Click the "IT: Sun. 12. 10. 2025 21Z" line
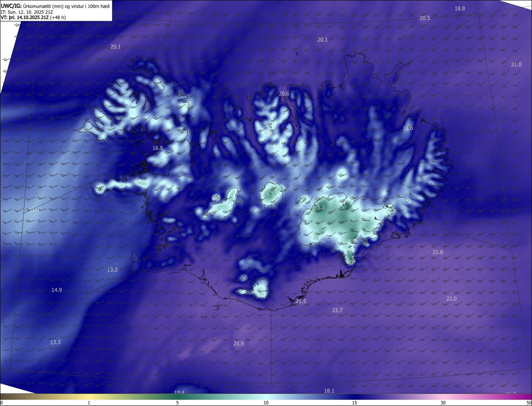 click(x=28, y=12)
